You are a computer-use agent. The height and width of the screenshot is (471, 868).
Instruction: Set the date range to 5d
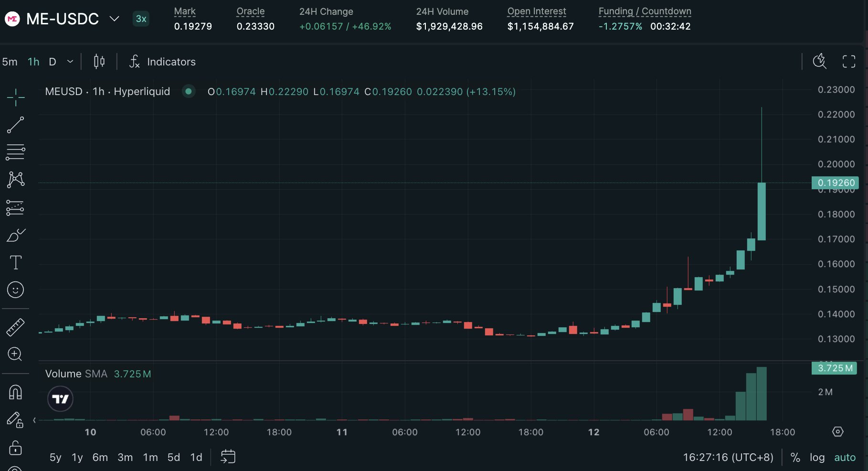174,458
